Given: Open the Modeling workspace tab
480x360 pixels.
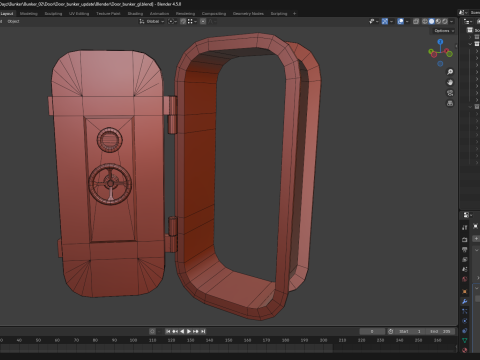Looking at the screenshot, I should tap(29, 14).
